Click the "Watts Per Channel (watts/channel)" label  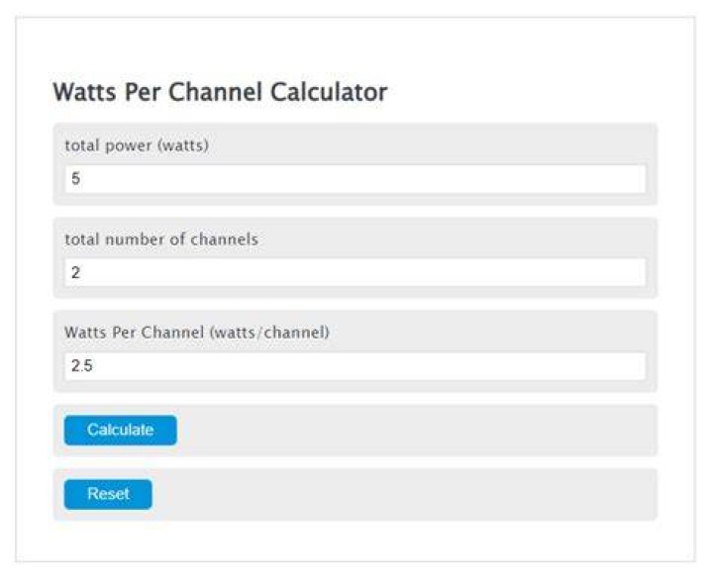point(197,333)
